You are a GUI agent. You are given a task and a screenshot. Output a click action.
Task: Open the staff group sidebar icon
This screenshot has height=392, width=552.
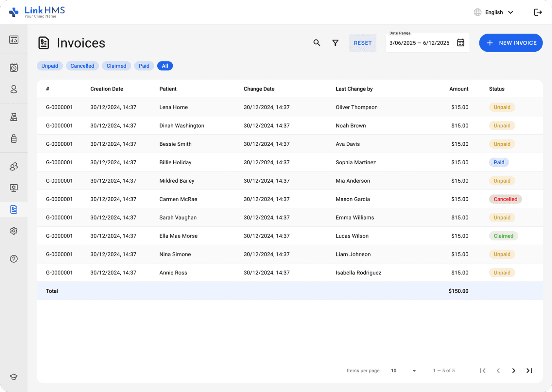tap(14, 167)
